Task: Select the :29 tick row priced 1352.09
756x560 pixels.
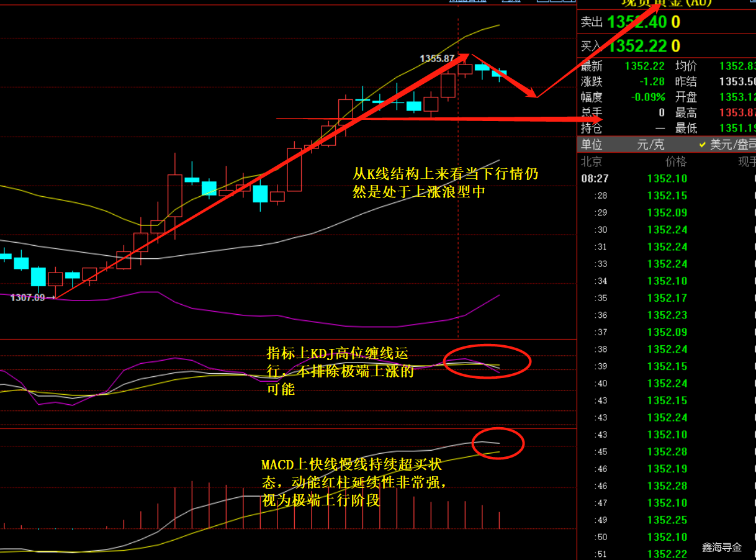Action: click(x=667, y=212)
